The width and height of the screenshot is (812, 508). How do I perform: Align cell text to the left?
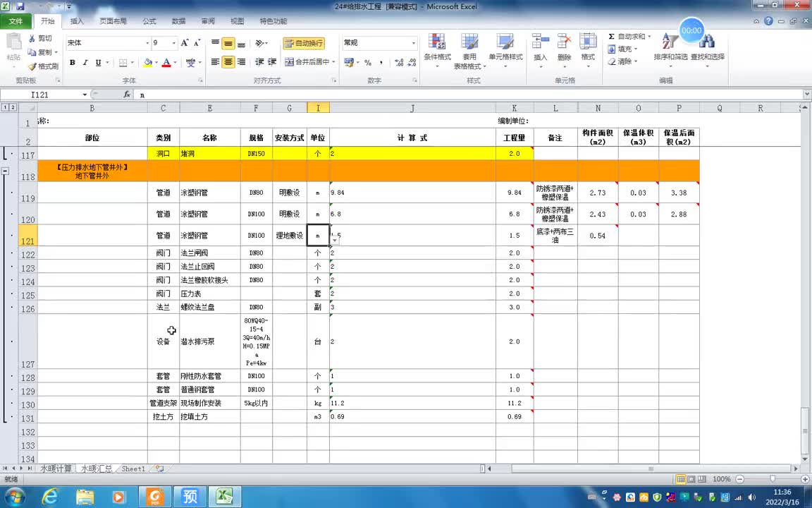tap(216, 62)
